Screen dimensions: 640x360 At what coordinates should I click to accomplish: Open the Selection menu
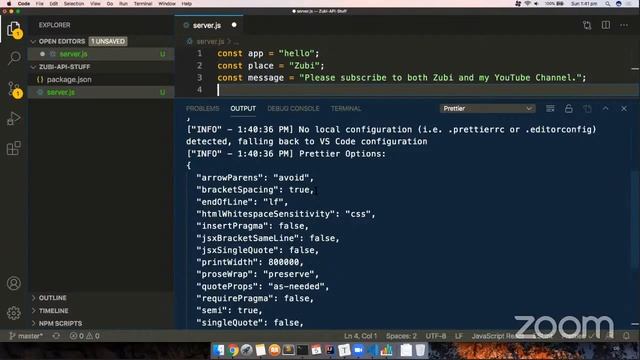pos(74,3)
